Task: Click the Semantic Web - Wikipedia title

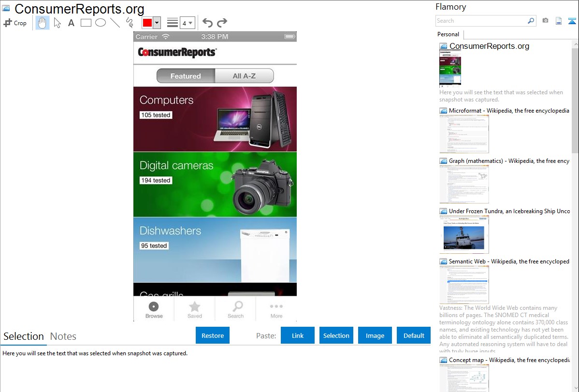Action: click(509, 261)
